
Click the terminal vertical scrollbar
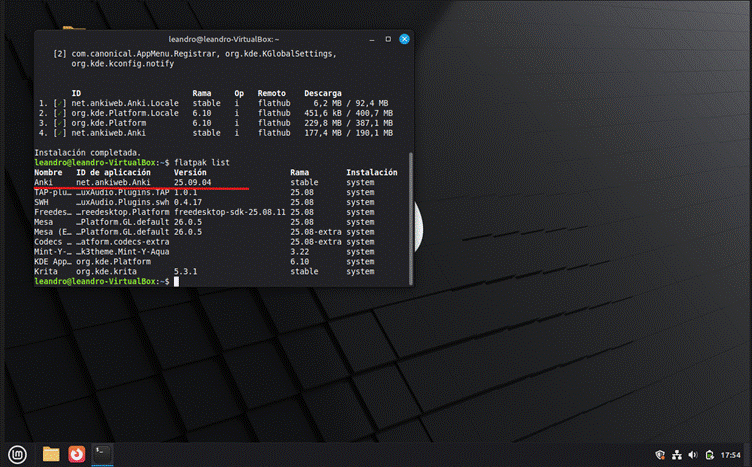pyautogui.click(x=411, y=218)
